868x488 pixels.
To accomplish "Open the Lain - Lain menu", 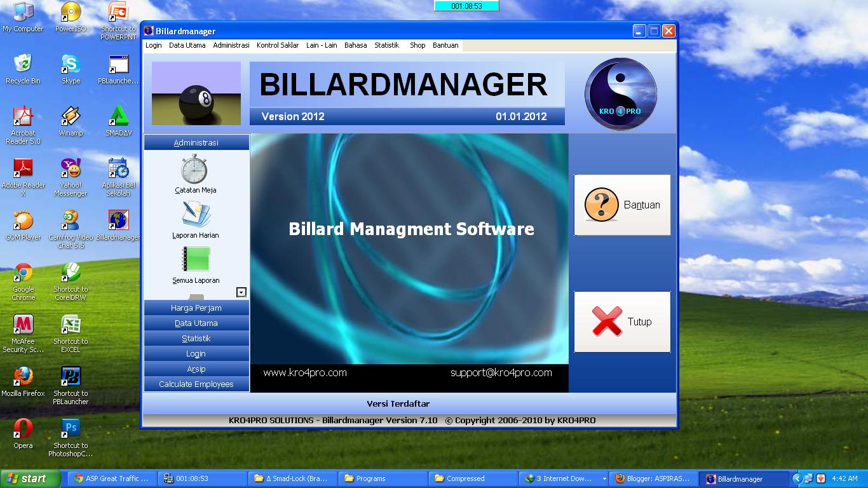I will pos(322,45).
